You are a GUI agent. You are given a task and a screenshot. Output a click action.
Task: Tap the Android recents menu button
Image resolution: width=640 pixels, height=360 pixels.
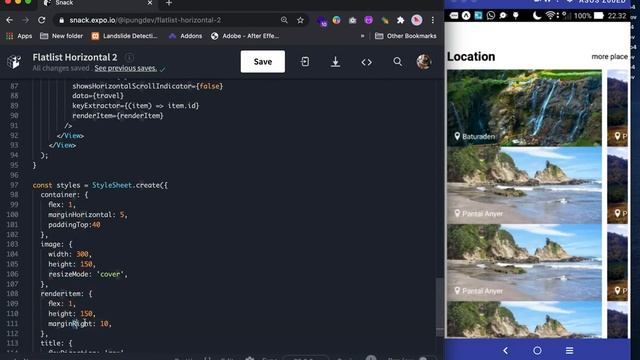(x=569, y=350)
